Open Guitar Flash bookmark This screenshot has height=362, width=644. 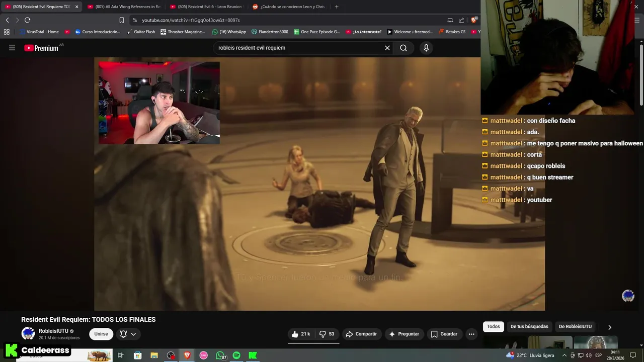coord(141,32)
